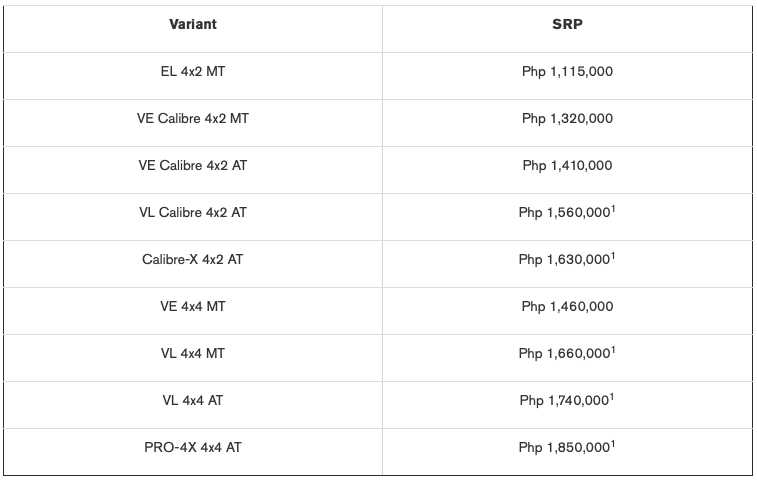
Task: Select the VL 4x4 AT variant cell
Action: (x=193, y=400)
